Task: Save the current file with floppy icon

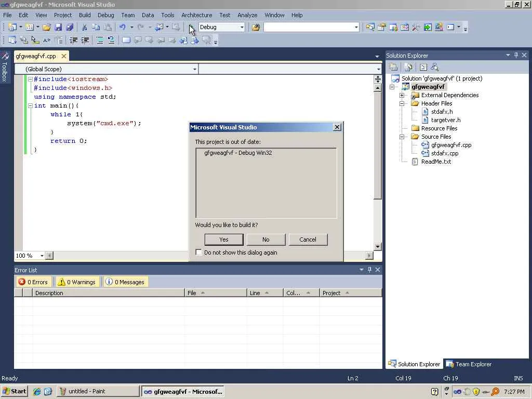Action: pyautogui.click(x=58, y=27)
